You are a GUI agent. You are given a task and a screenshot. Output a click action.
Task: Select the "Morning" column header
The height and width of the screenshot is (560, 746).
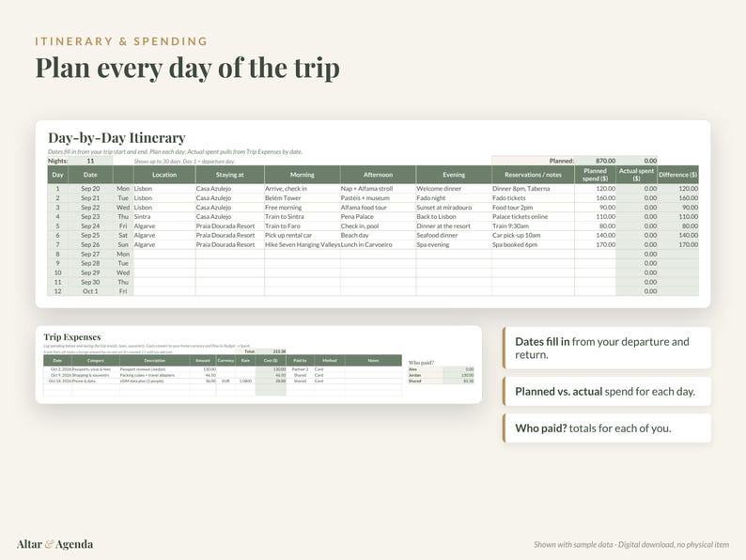303,175
